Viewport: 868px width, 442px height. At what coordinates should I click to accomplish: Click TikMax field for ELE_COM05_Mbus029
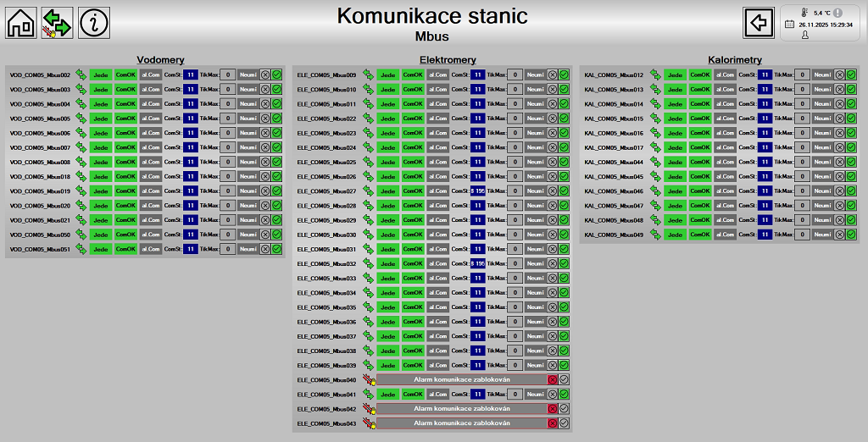pos(515,220)
